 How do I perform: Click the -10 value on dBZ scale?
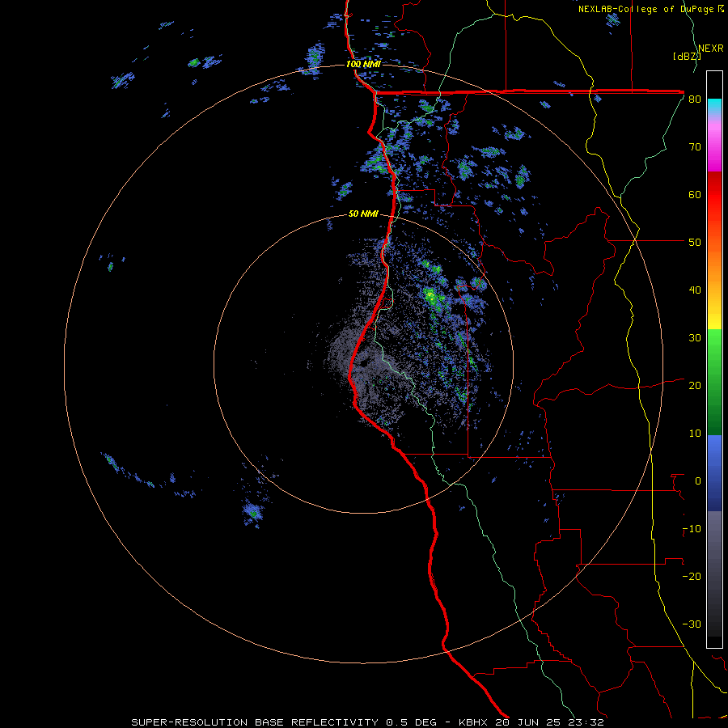[x=692, y=529]
